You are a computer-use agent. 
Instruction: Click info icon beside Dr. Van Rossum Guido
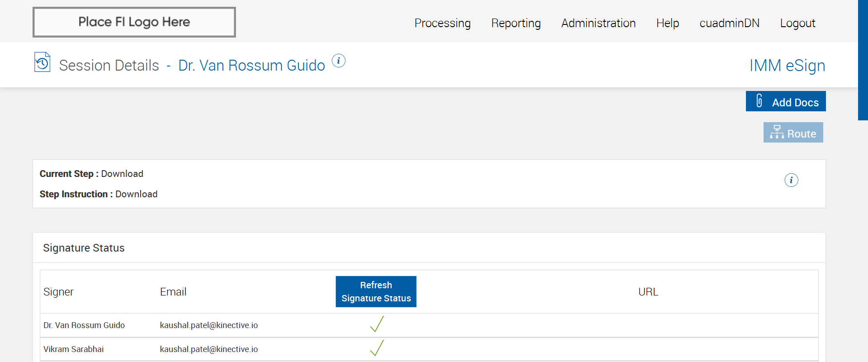pyautogui.click(x=339, y=61)
